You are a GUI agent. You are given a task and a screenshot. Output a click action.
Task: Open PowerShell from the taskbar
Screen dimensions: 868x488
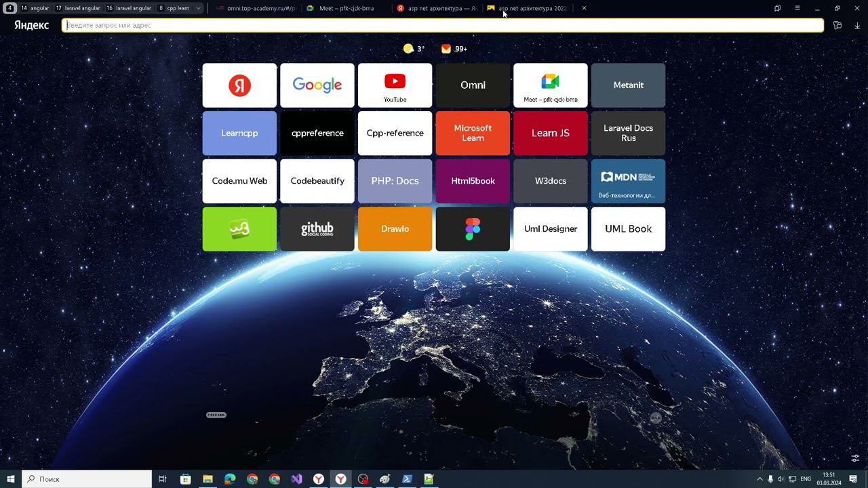pyautogui.click(x=407, y=479)
